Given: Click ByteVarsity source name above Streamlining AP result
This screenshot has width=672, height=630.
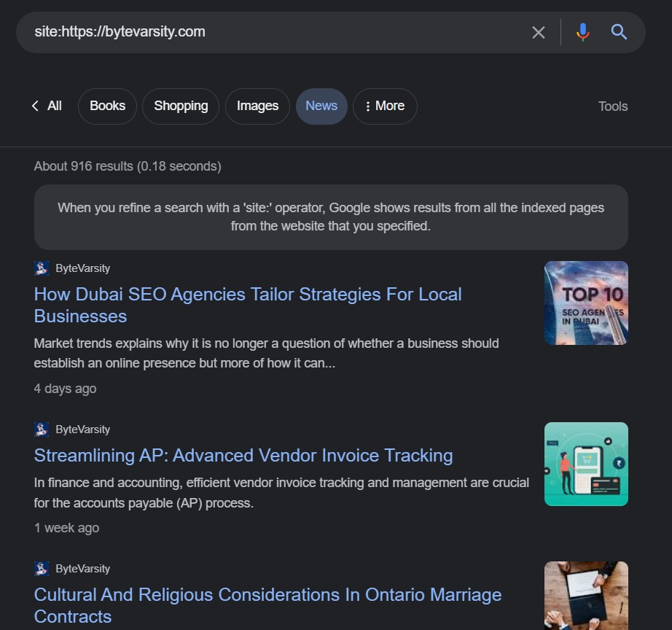Looking at the screenshot, I should pyautogui.click(x=82, y=429).
